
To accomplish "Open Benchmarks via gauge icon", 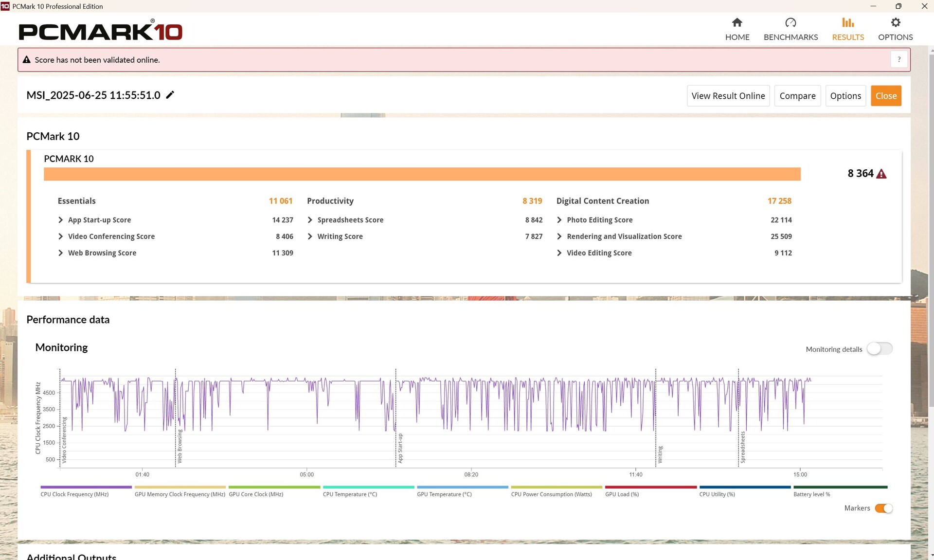I will 790,23.
